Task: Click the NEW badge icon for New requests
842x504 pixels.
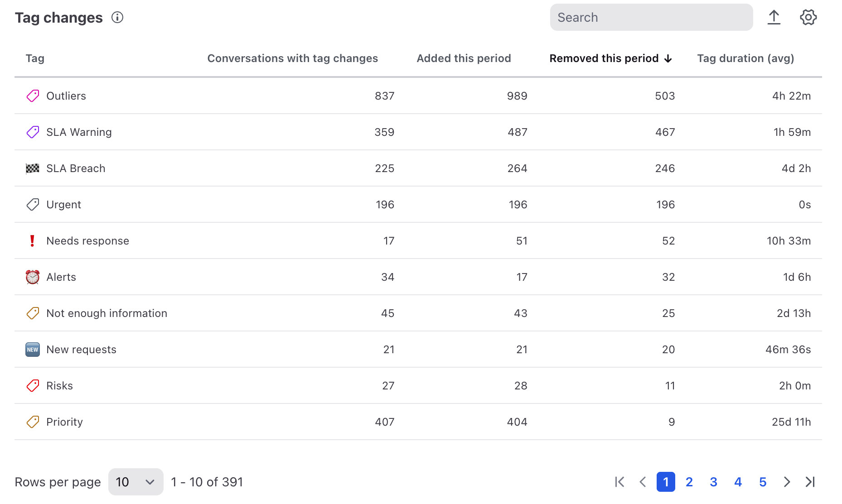Action: click(x=33, y=350)
